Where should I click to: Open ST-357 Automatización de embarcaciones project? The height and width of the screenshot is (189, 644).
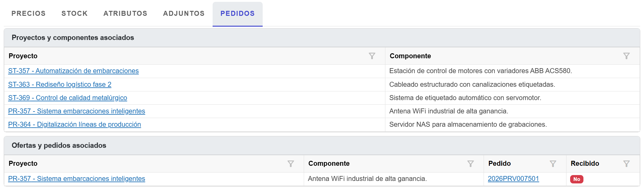73,71
